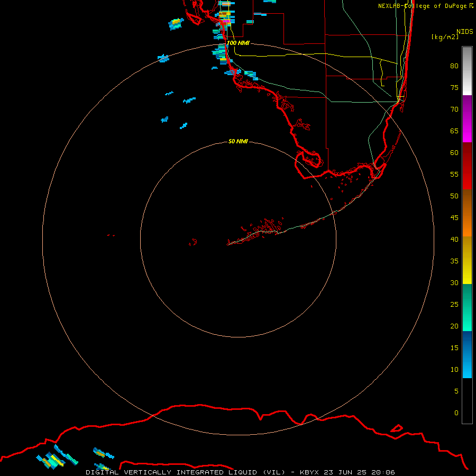
Task: Click the 50 value on the color scale
Action: [x=454, y=196]
